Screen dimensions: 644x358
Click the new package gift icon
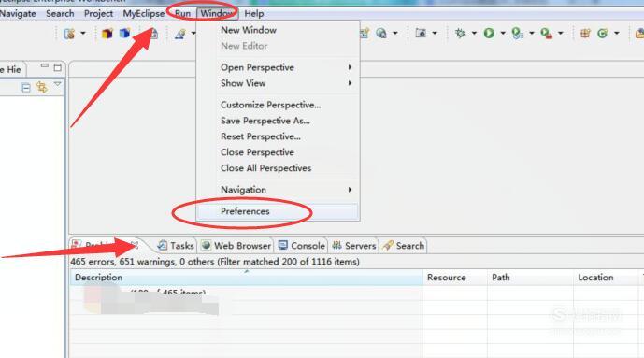(585, 34)
